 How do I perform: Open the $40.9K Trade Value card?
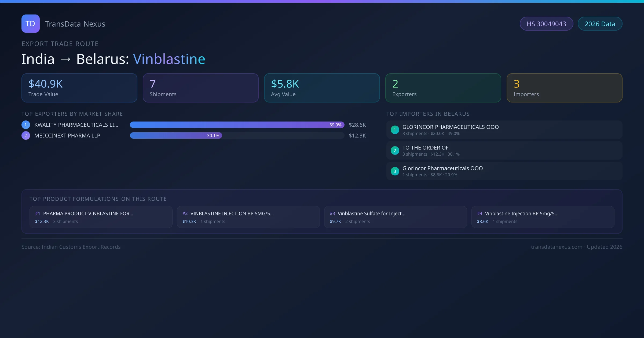(79, 88)
